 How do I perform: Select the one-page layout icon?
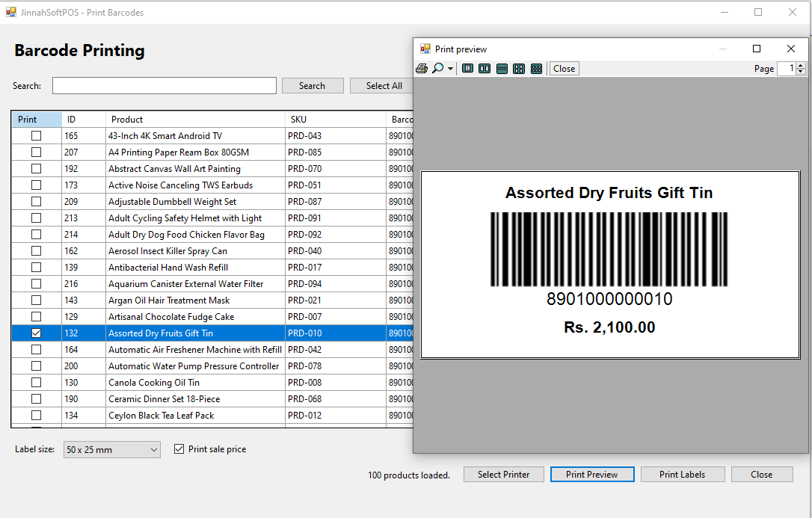tap(467, 68)
